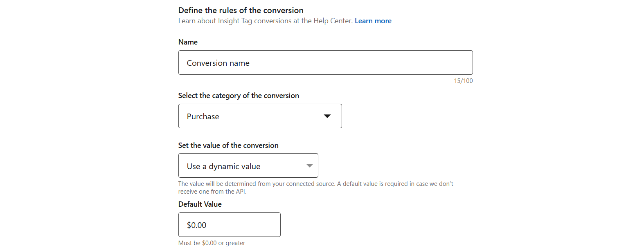Click the Conversion name text in field
644x250 pixels.
pos(218,63)
